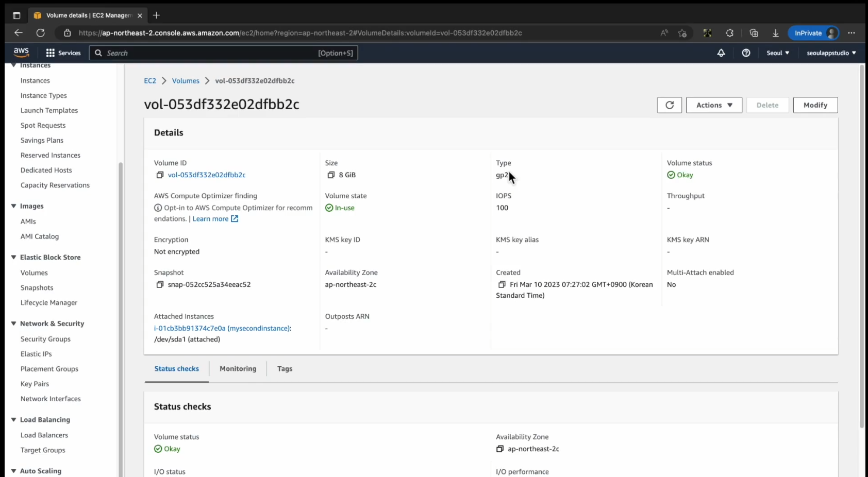Collapse the Load Balancing section
868x477 pixels.
pos(13,420)
